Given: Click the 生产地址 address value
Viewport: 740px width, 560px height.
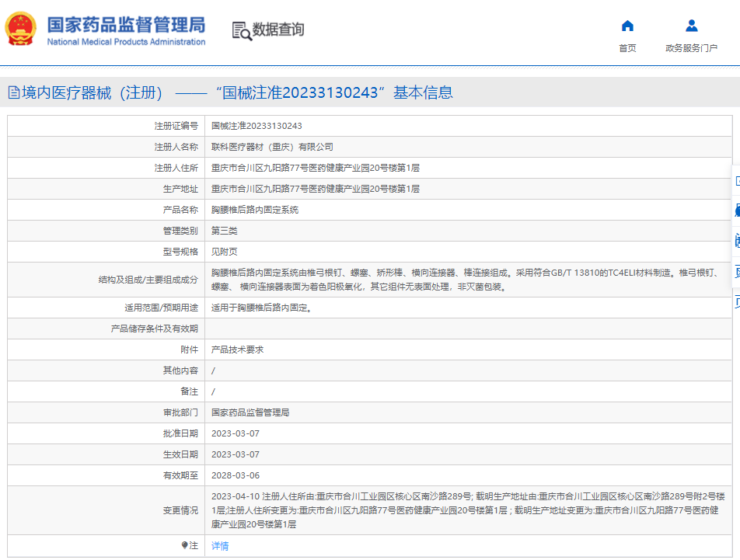Looking at the screenshot, I should (316, 189).
